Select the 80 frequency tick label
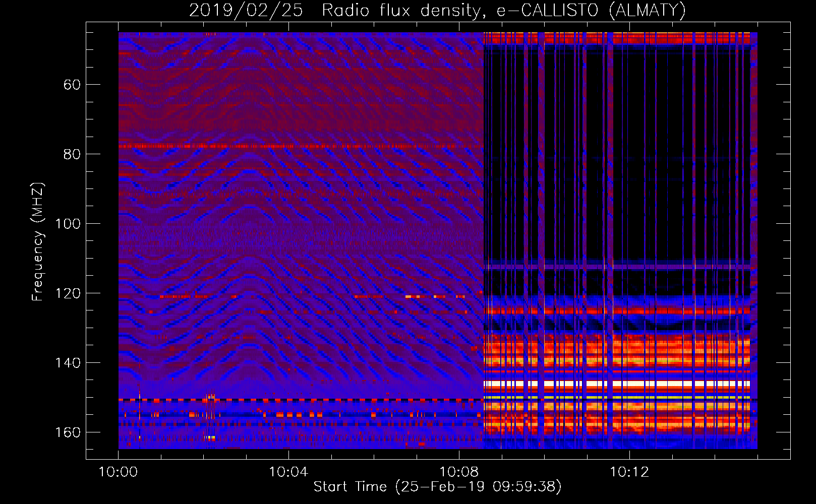Screen dimensions: 816x504 [x=72, y=154]
